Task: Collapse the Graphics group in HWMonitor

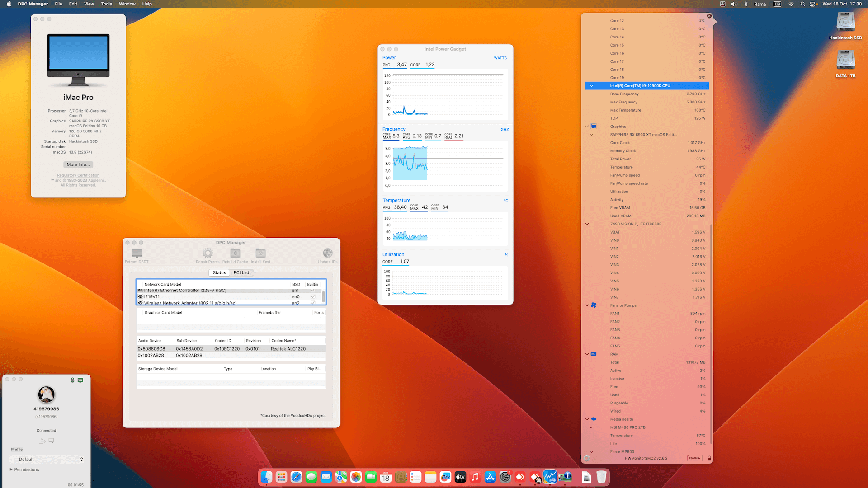Action: point(587,127)
